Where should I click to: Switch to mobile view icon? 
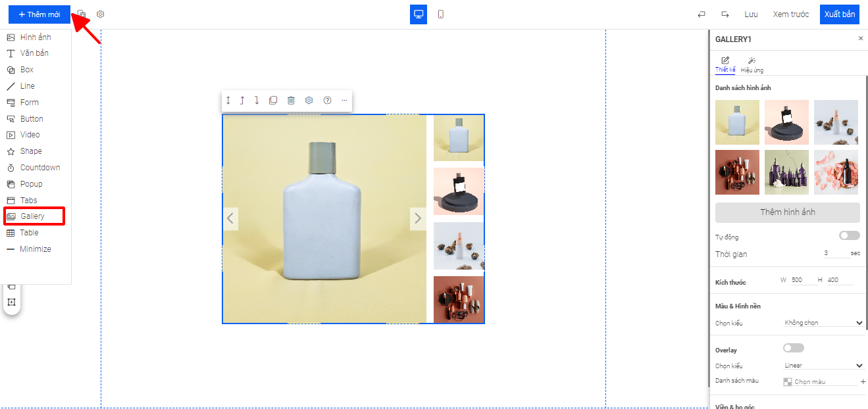coord(440,14)
